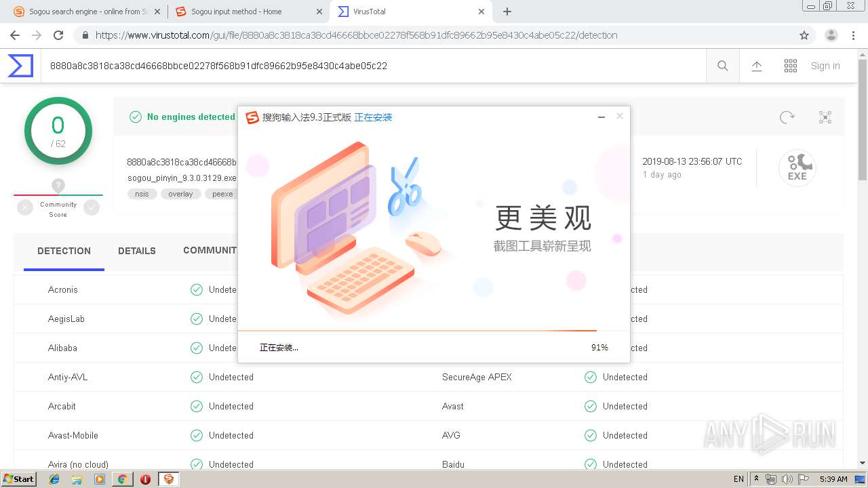The height and width of the screenshot is (488, 868).
Task: Click the EXE file type icon
Action: point(797,168)
